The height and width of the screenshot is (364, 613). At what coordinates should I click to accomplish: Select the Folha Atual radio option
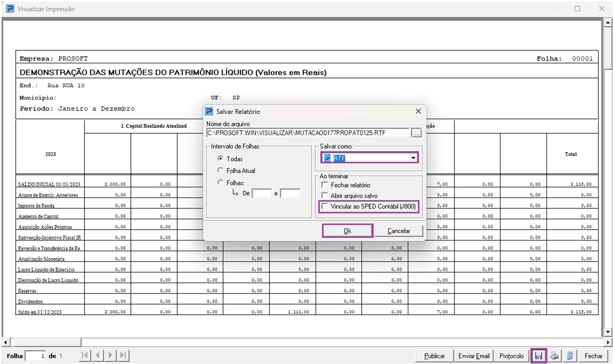tap(220, 170)
